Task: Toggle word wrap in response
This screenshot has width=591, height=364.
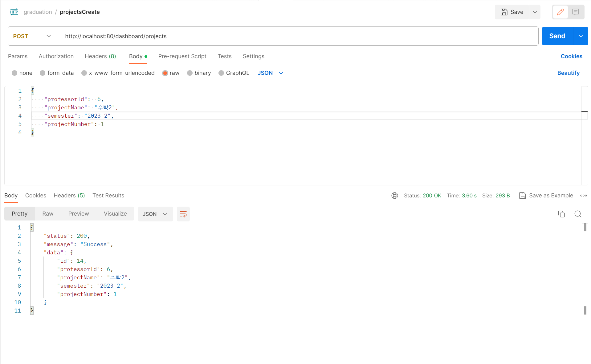Action: pyautogui.click(x=183, y=214)
